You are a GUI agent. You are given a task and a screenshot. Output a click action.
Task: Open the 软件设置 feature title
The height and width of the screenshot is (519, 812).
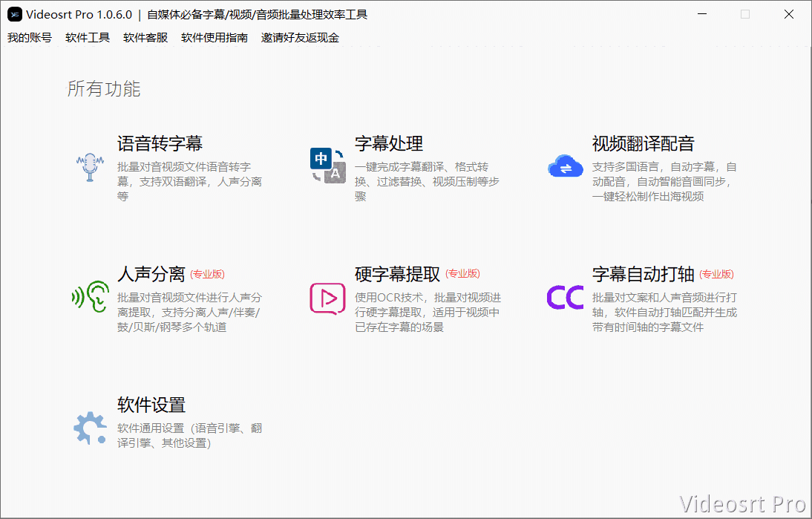[151, 405]
